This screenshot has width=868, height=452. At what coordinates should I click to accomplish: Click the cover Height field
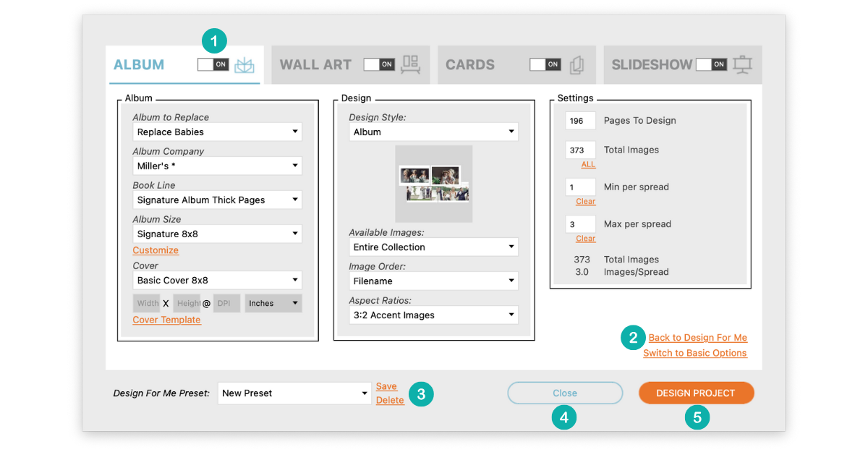[187, 303]
